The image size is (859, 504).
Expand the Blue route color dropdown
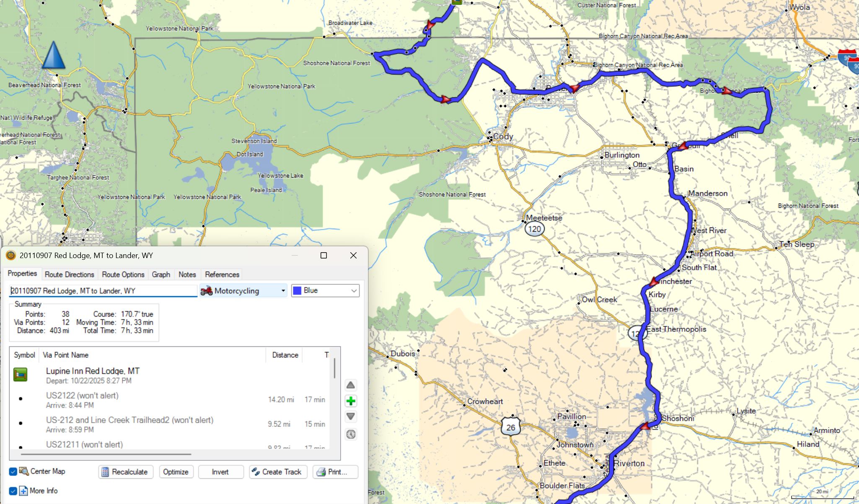pos(354,291)
